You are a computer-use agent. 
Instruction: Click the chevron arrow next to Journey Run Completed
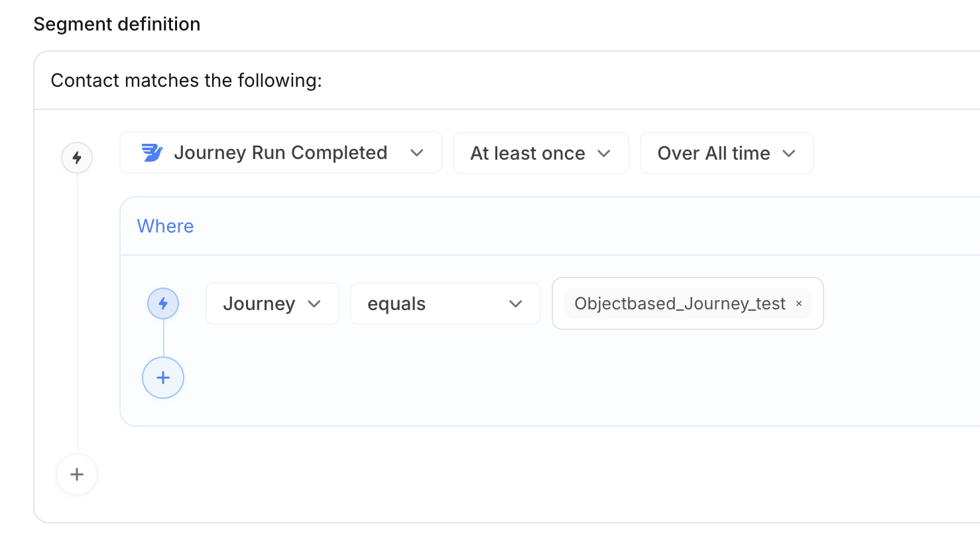(416, 153)
